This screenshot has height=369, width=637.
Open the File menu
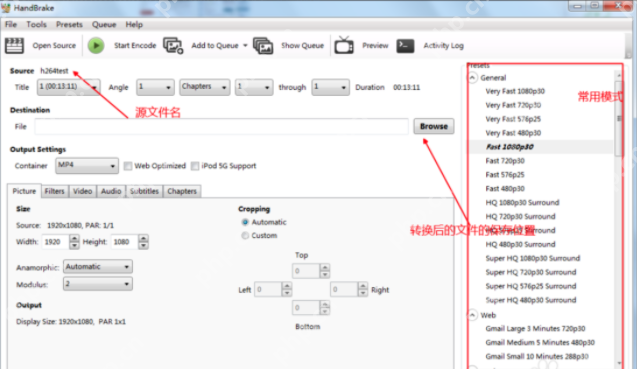click(11, 24)
